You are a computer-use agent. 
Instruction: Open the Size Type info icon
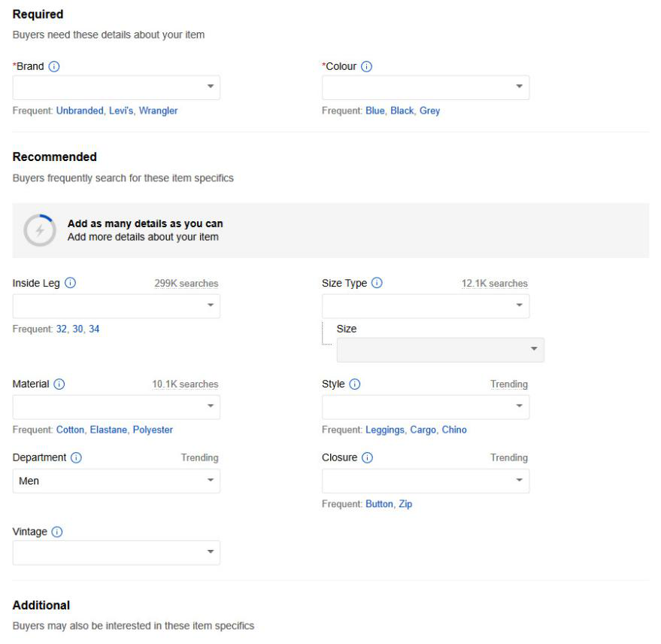(377, 284)
